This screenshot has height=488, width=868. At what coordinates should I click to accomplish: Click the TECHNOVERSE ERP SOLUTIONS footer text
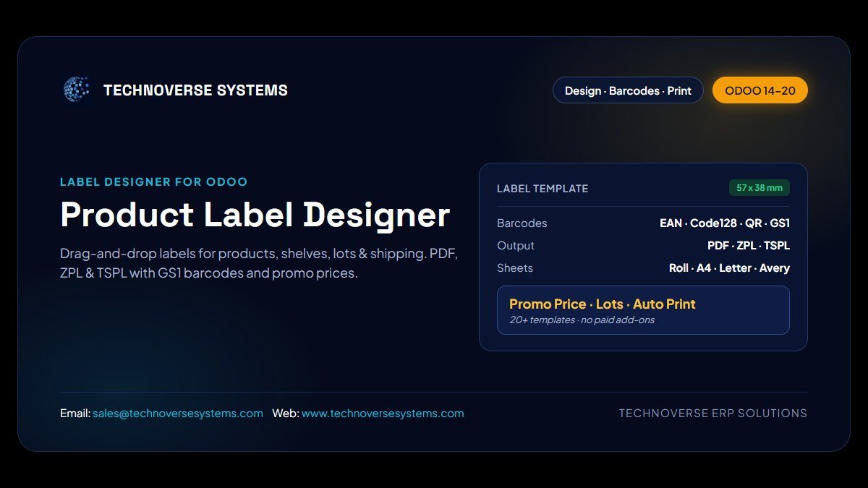coord(713,414)
